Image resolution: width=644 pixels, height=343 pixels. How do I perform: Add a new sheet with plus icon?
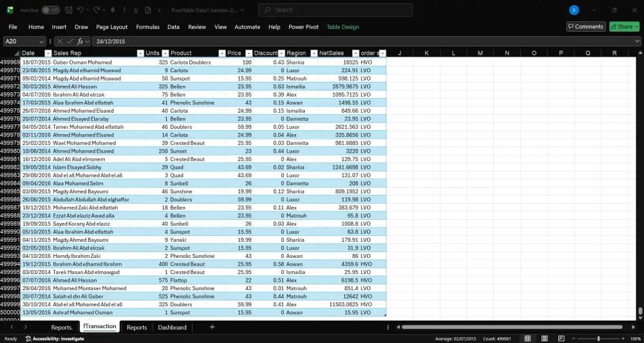tap(212, 327)
